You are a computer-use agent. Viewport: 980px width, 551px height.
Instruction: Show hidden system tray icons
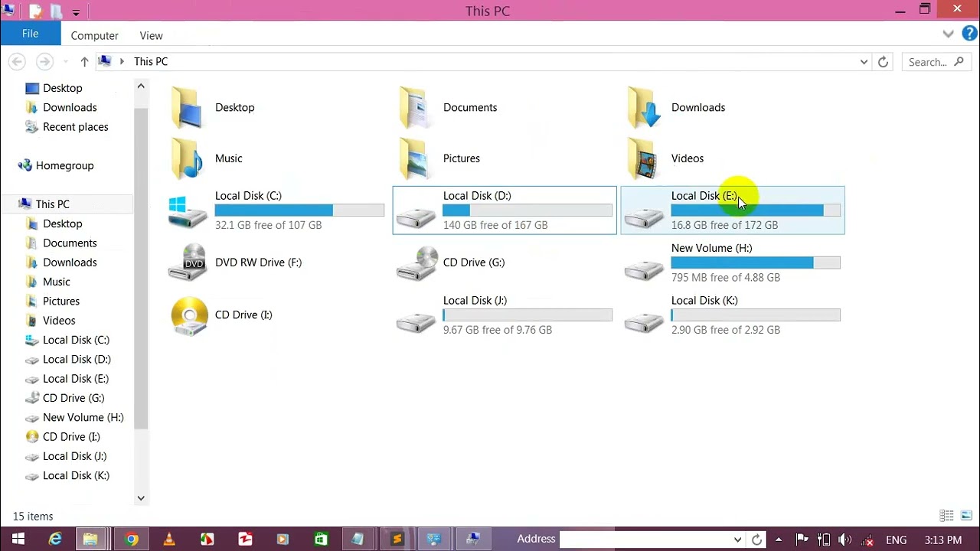[779, 540]
